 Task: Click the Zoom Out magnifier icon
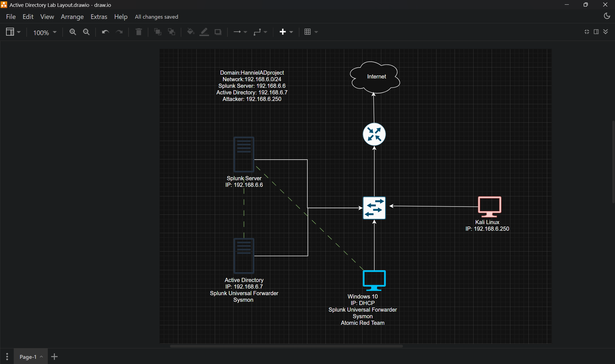86,32
